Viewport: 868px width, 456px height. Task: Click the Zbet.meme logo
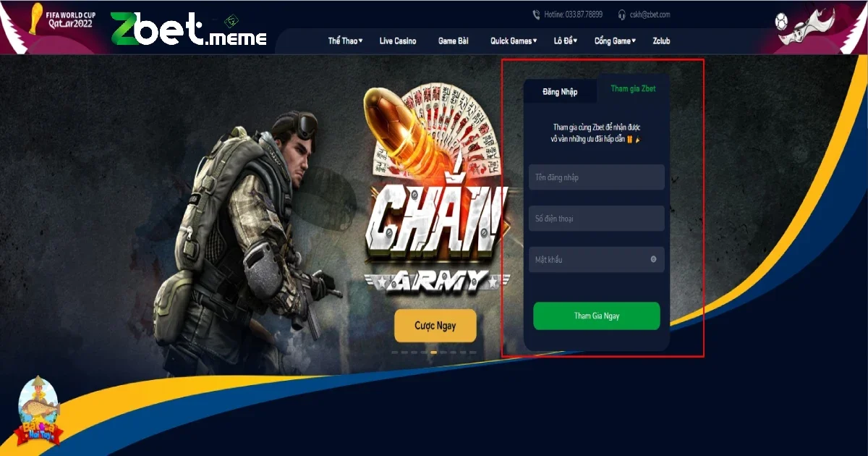click(189, 30)
